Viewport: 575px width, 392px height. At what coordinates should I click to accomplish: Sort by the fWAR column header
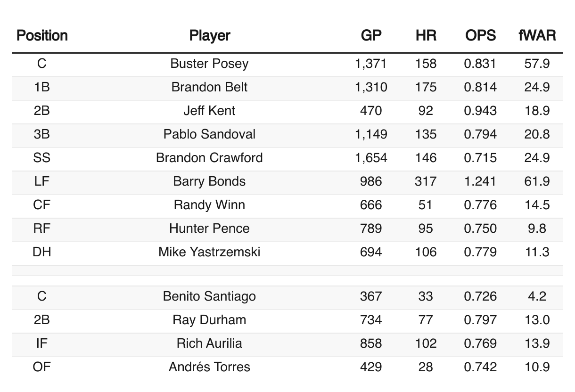click(x=537, y=36)
